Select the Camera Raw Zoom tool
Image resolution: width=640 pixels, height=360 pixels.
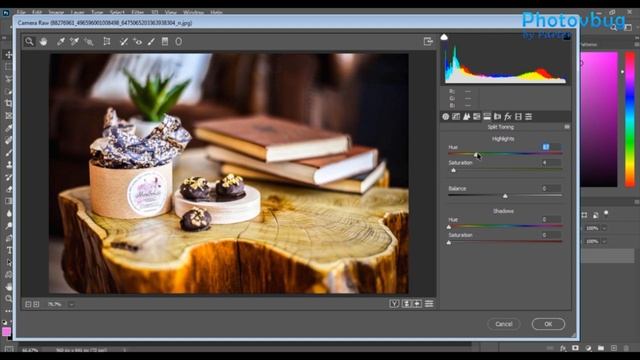coord(29,41)
